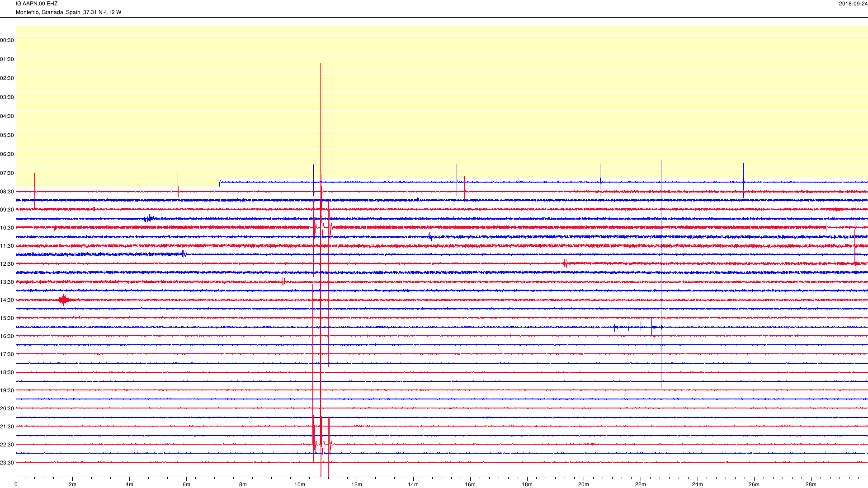Viewport: 868px width, 488px height.
Task: Click the 21:30 time row label
Action: click(7, 427)
